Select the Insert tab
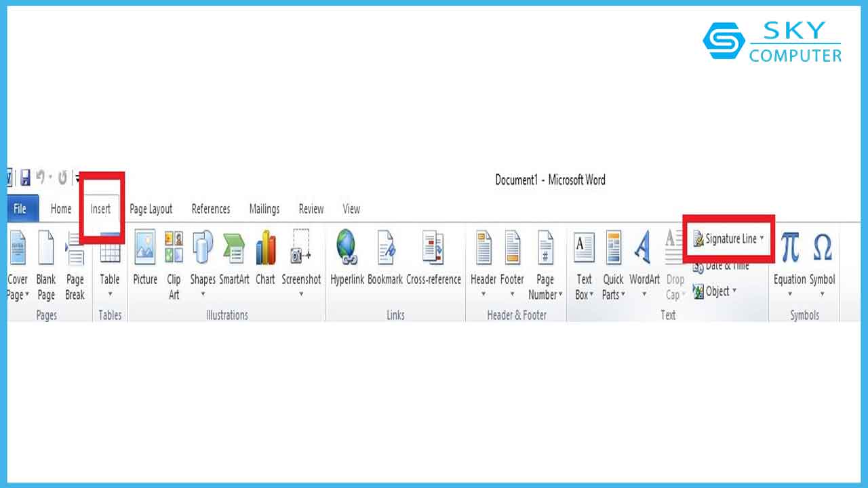 pyautogui.click(x=100, y=209)
